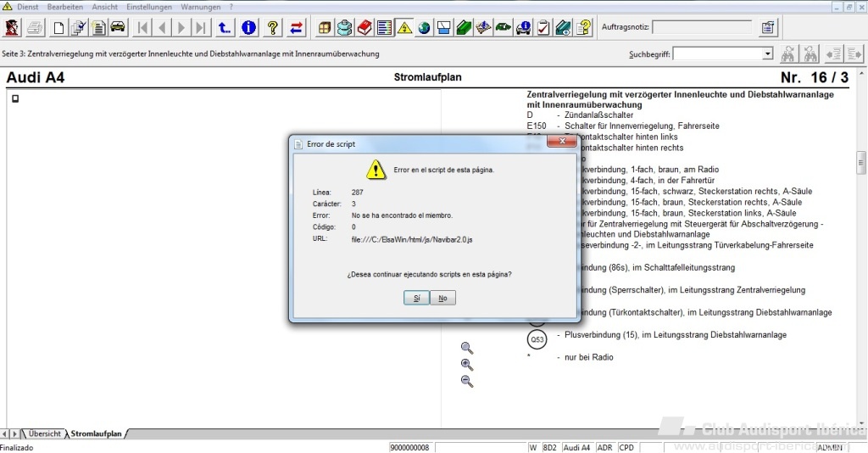Jump to last page arrow
This screenshot has height=453, width=868.
point(202,27)
